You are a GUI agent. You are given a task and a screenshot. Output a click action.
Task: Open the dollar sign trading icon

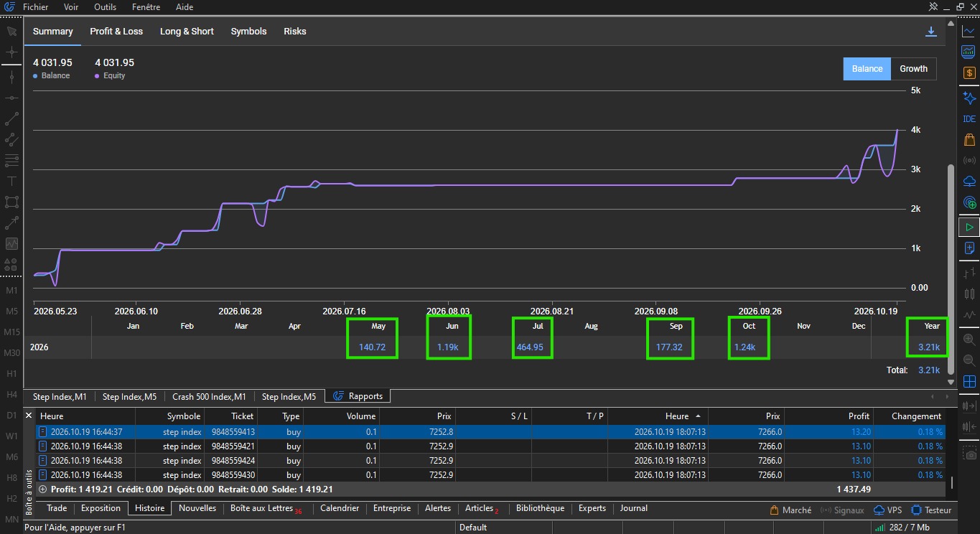(x=969, y=72)
